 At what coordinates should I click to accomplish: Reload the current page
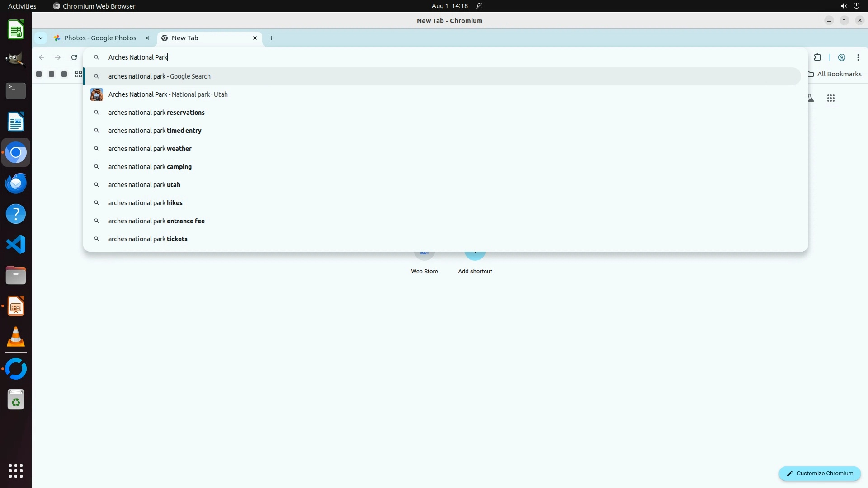pos(74,57)
